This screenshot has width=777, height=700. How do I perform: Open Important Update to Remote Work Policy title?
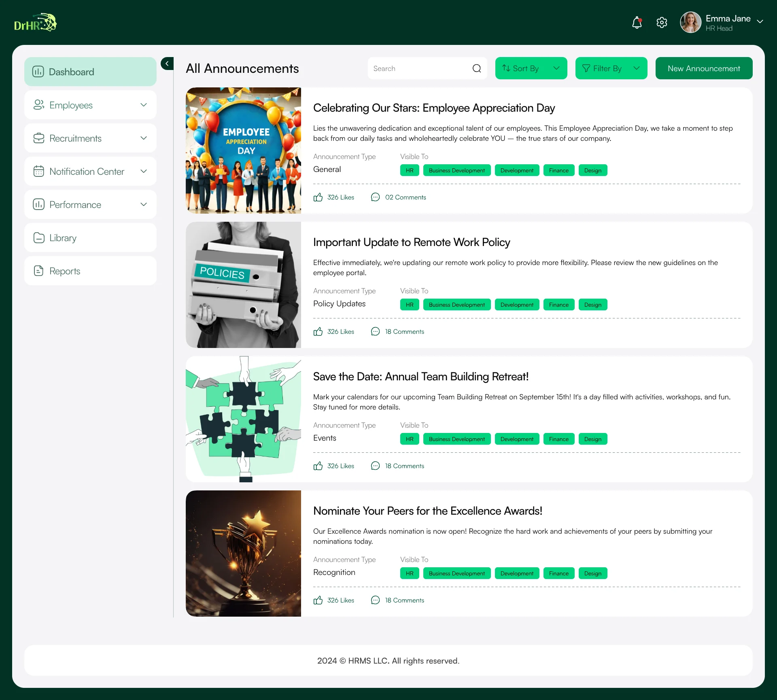[412, 242]
